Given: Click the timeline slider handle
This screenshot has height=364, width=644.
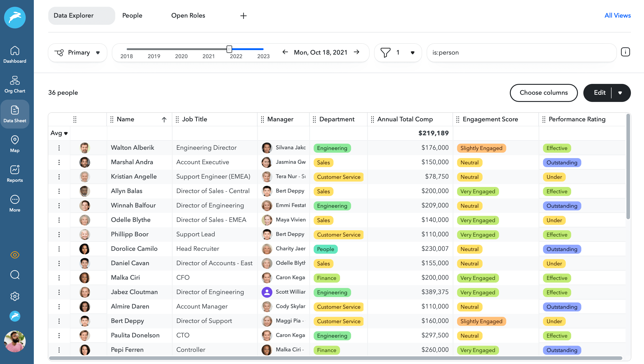Looking at the screenshot, I should pyautogui.click(x=229, y=49).
